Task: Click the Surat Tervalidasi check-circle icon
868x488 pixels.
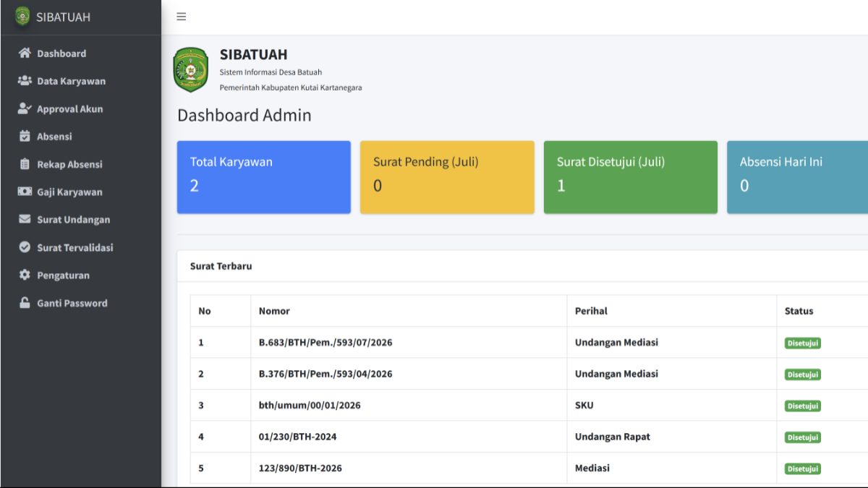Action: click(x=25, y=247)
